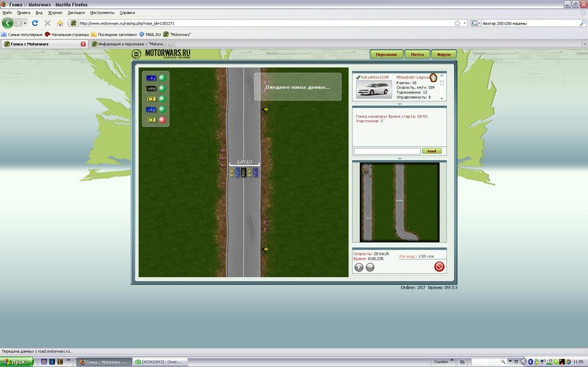Bookmark this page with the star icon
Screen dimensions: 588x367
click(x=458, y=23)
